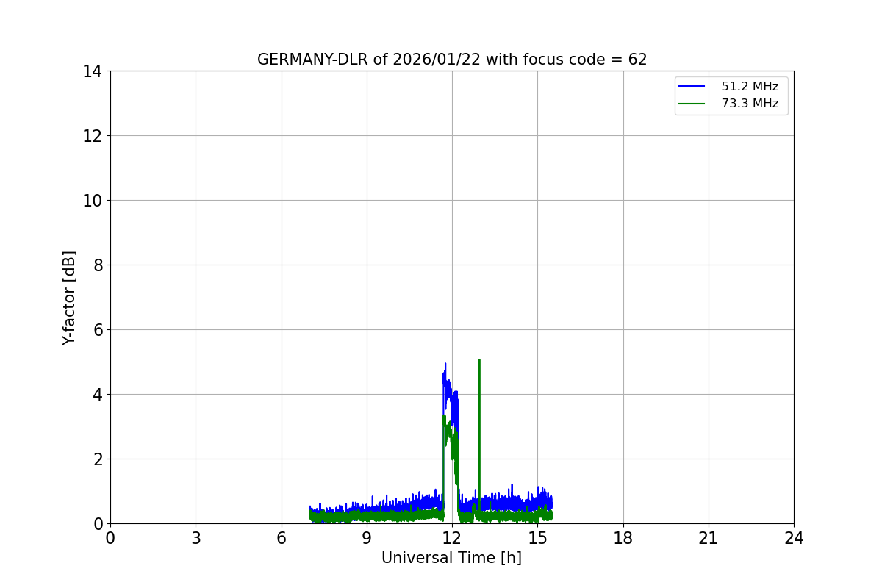Viewport: 882px width, 588px height.
Task: Click x-axis tick label 15
Action: (x=537, y=538)
